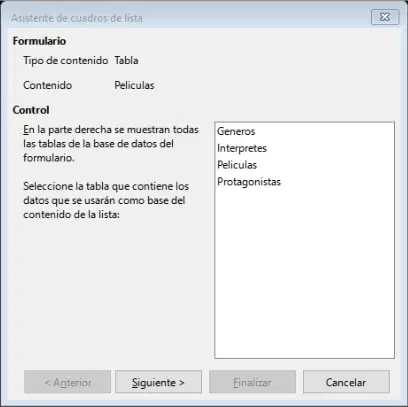This screenshot has height=407, width=408.
Task: Click the disabled < Anterior button
Action: click(x=67, y=382)
